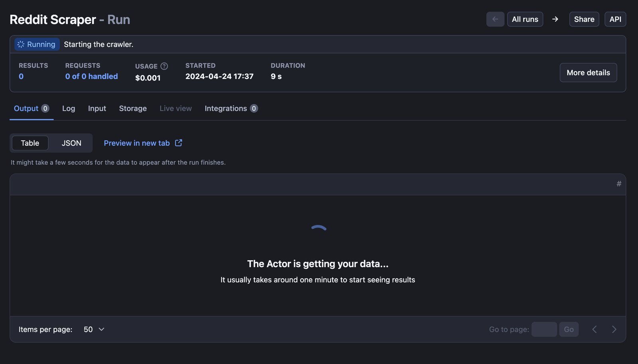Viewport: 638px width, 364px height.
Task: Click the 0 of 0 handled requests link
Action: tap(91, 76)
